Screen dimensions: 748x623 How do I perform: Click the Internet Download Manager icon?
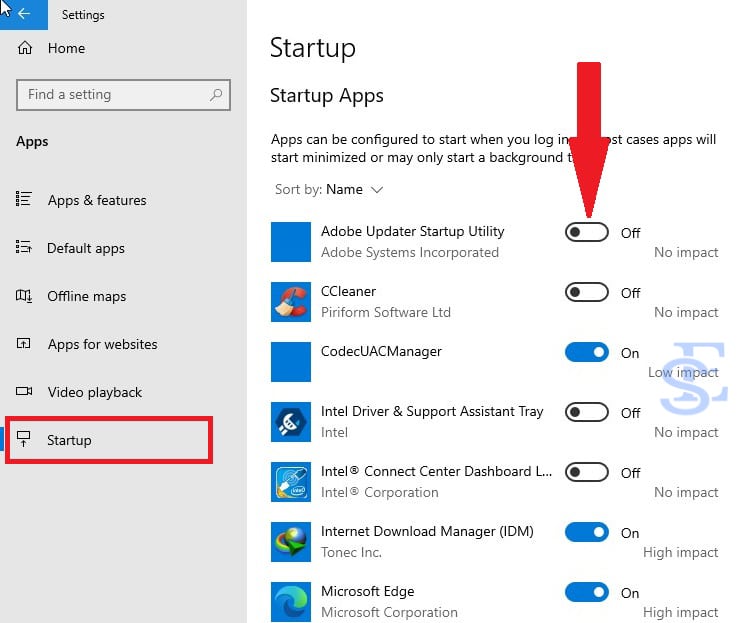click(291, 542)
